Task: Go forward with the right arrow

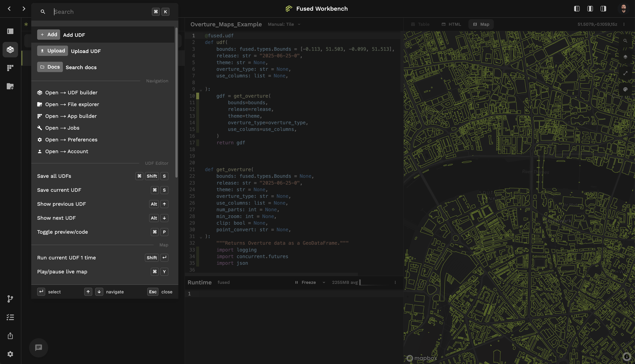Action: pos(24,8)
